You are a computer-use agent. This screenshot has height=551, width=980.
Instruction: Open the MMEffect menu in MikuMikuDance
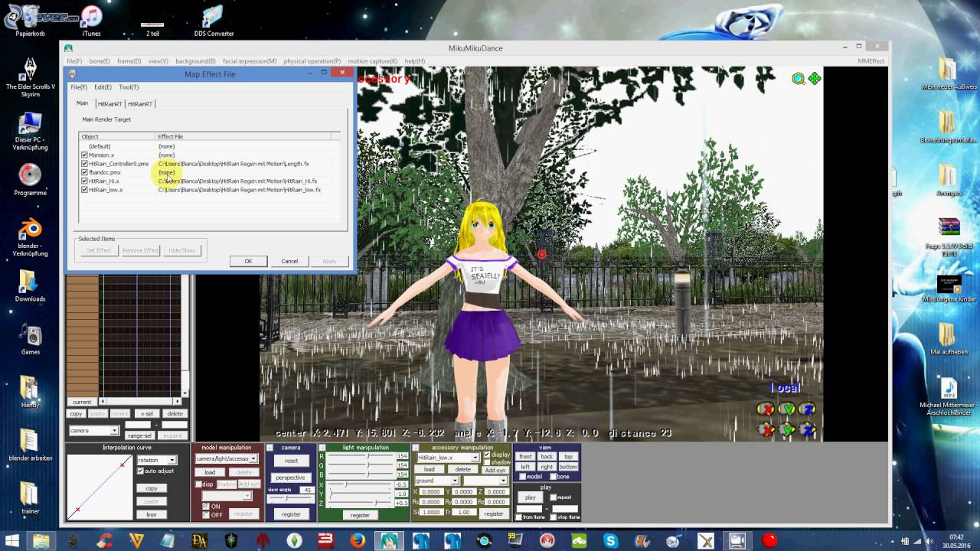coord(871,61)
